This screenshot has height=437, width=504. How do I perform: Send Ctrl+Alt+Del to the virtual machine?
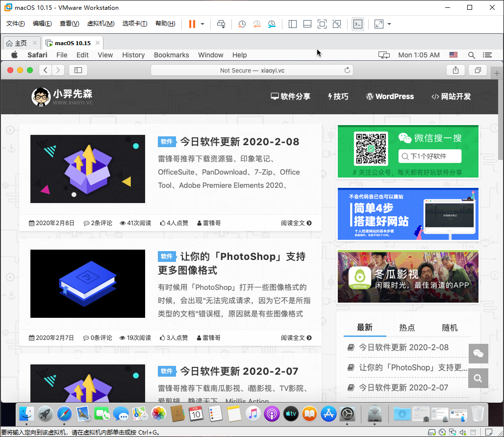tap(221, 24)
